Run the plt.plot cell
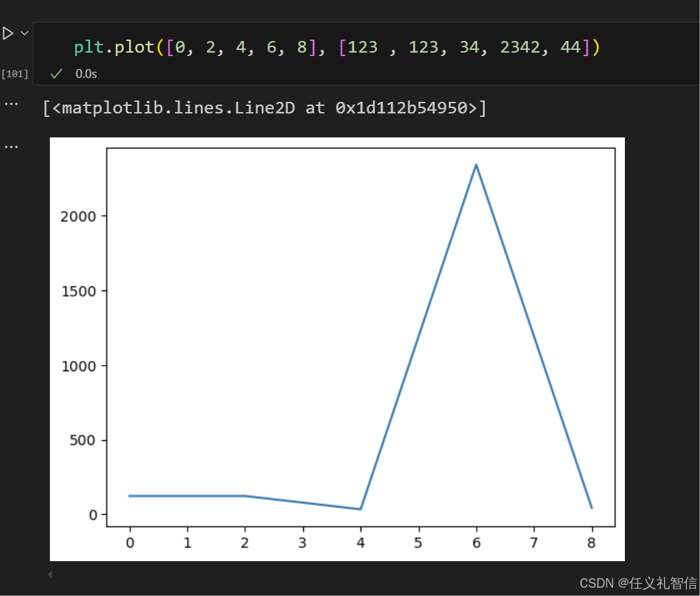Screen dimensions: 700x596 pos(8,33)
